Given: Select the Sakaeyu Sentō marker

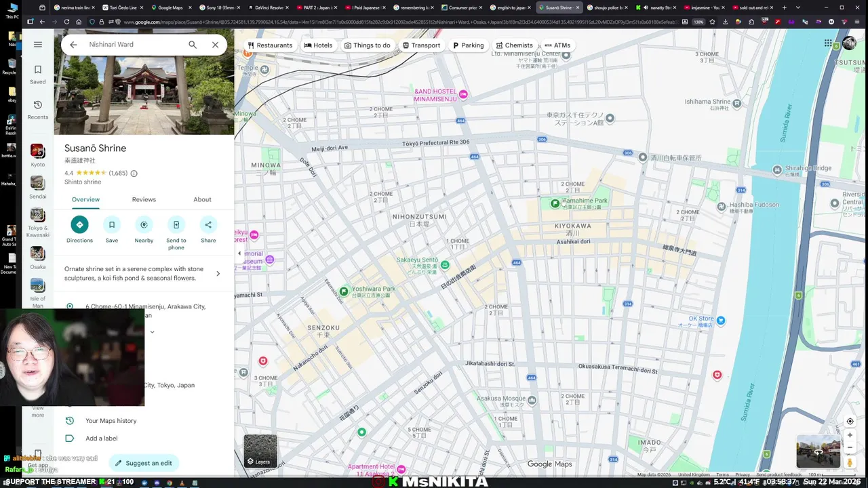Looking at the screenshot, I should pos(445,265).
